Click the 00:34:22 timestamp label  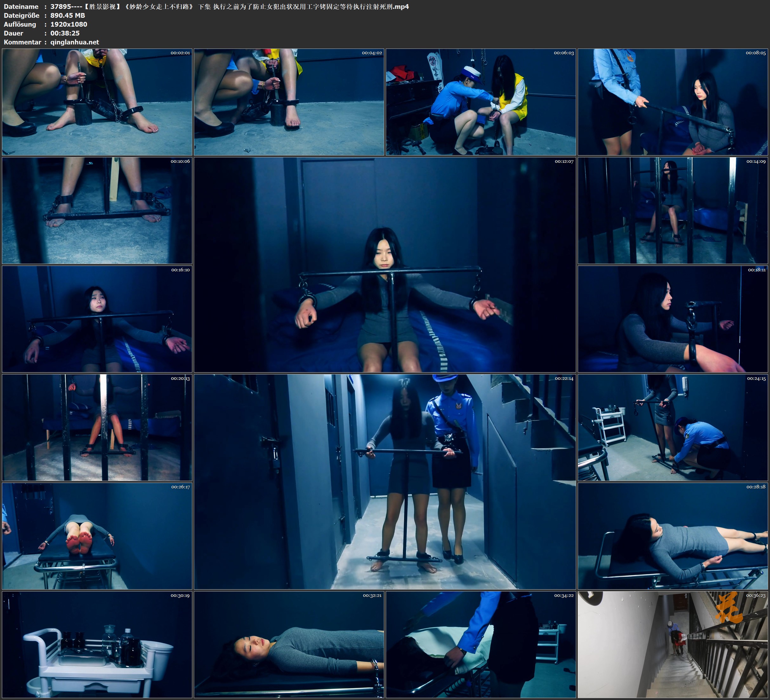pyautogui.click(x=564, y=595)
